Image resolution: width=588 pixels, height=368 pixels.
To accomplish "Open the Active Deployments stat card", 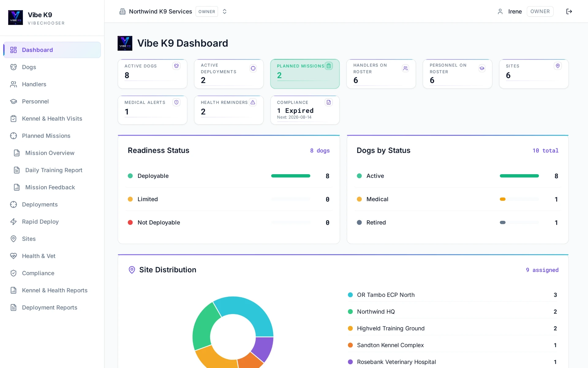I will (x=229, y=74).
